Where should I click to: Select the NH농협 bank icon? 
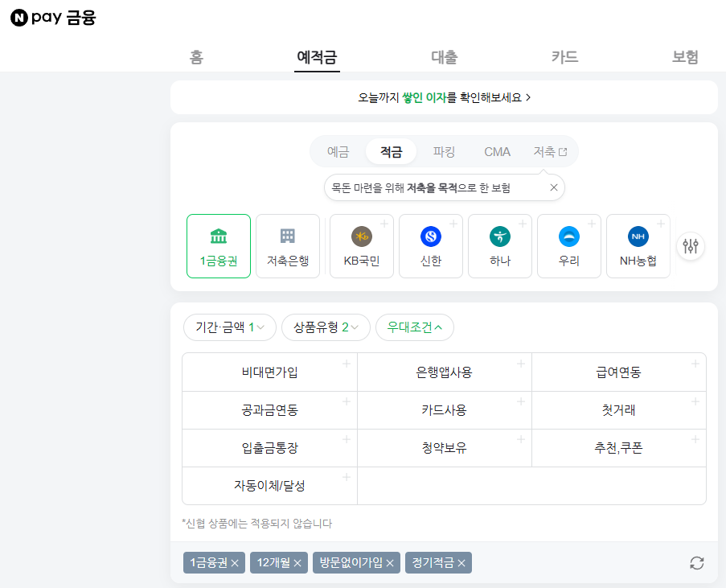(638, 245)
